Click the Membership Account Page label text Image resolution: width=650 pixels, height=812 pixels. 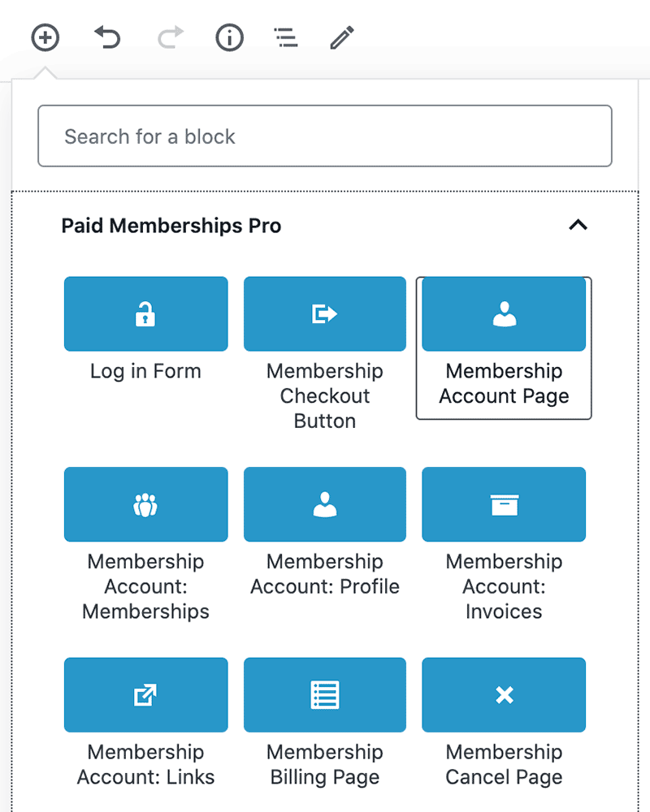(x=504, y=384)
